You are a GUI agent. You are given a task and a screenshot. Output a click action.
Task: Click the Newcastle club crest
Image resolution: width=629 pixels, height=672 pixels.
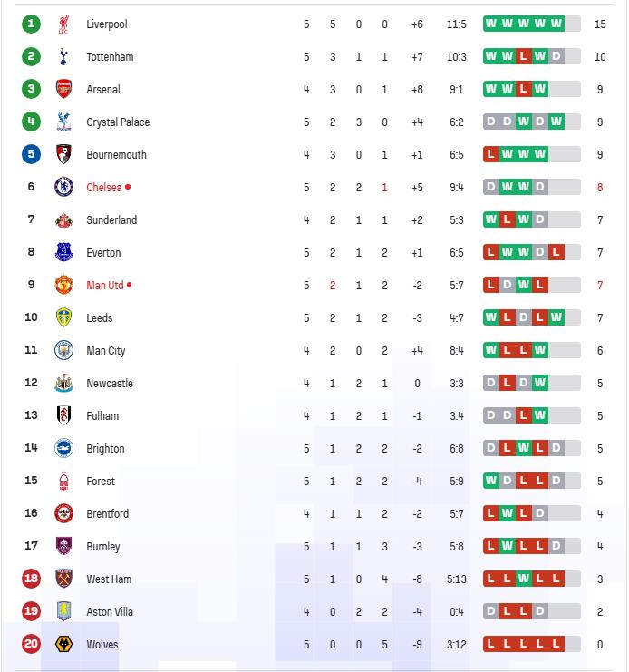pyautogui.click(x=63, y=383)
